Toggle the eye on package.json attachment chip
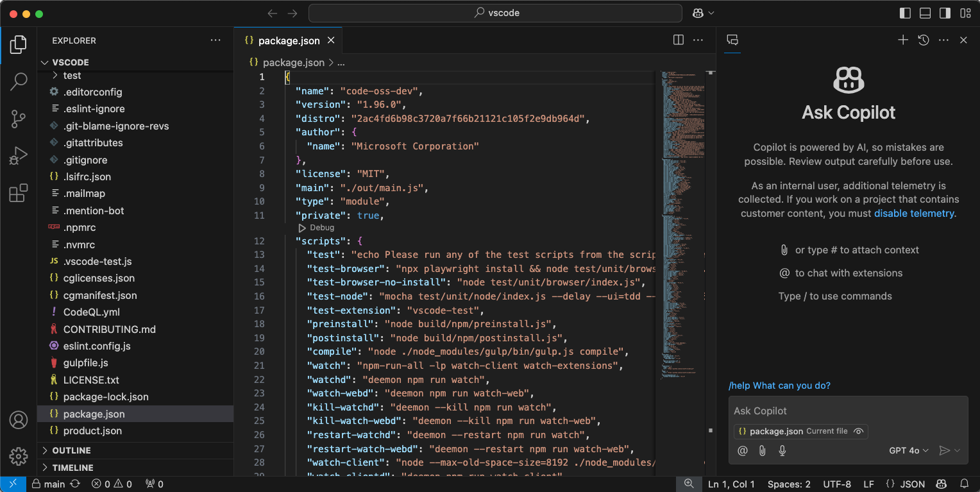The image size is (980, 492). pyautogui.click(x=858, y=431)
